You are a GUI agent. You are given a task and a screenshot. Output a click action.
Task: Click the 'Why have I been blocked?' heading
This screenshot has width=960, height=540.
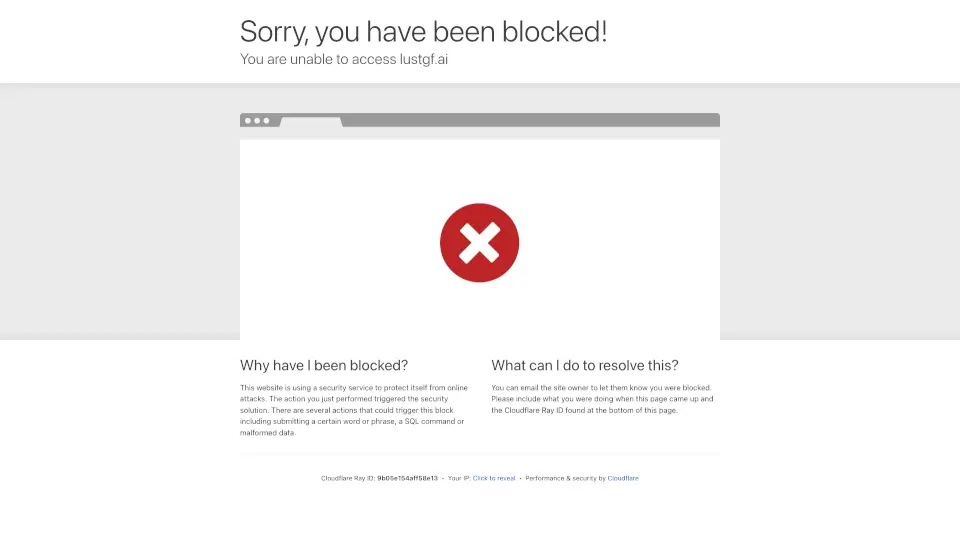tap(324, 366)
